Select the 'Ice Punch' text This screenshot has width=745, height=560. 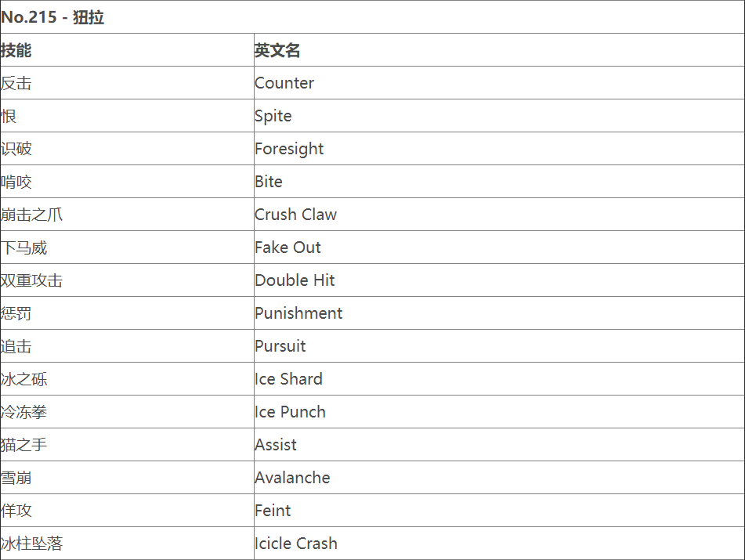click(290, 412)
